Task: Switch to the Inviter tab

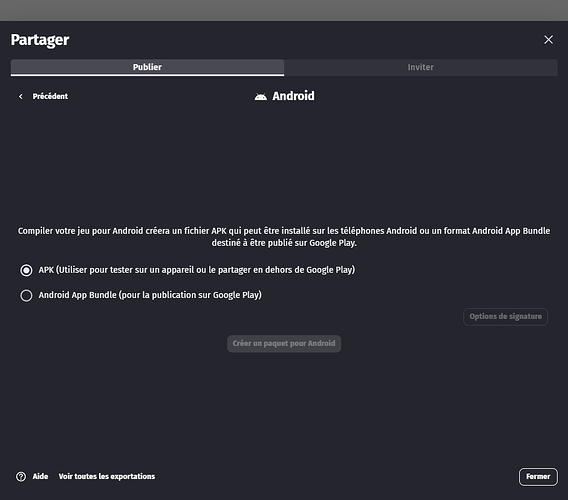Action: coord(421,67)
